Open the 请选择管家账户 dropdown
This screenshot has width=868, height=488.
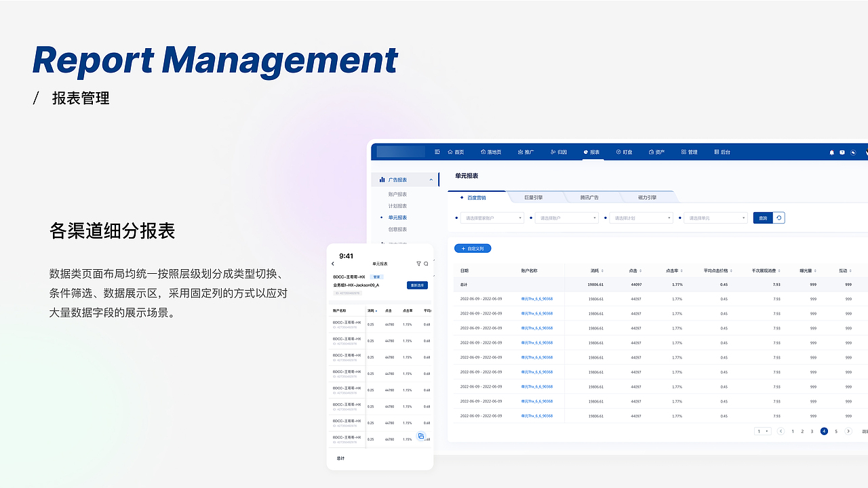point(492,218)
